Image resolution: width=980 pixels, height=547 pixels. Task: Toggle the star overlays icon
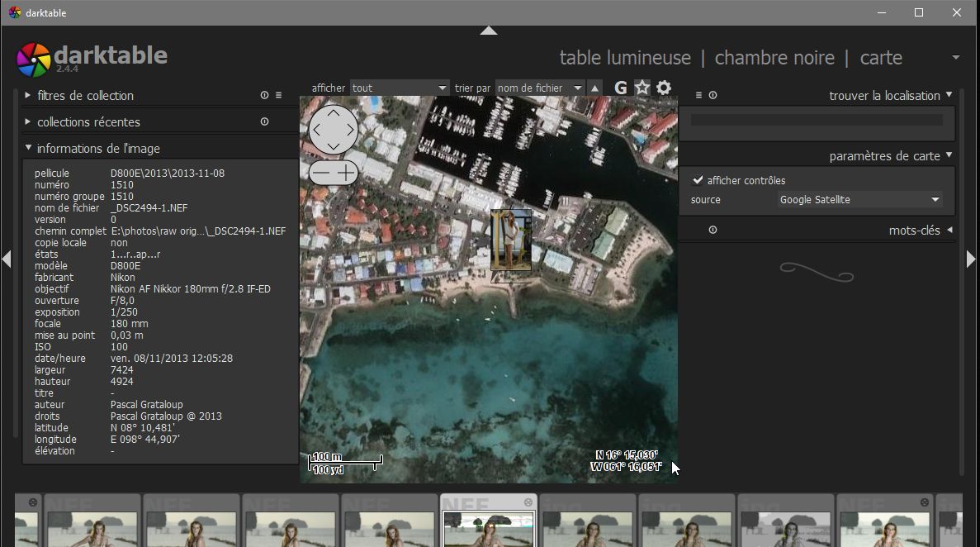(641, 88)
